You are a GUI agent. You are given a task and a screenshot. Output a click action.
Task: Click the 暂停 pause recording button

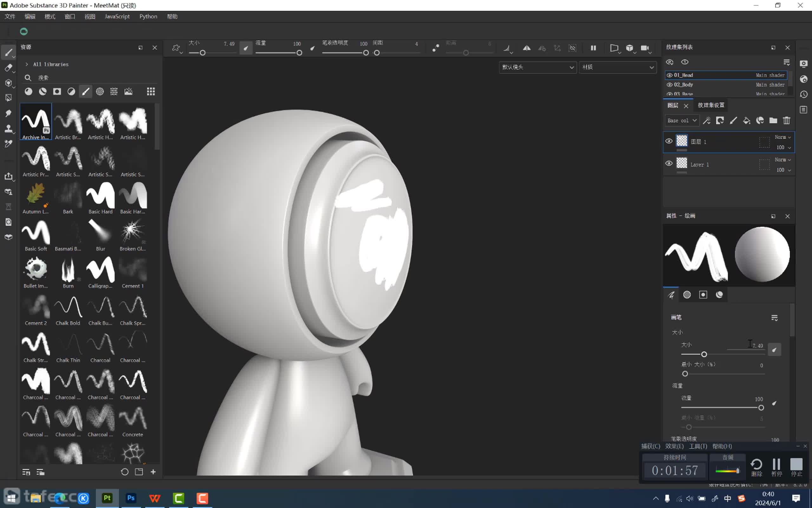coord(776,468)
